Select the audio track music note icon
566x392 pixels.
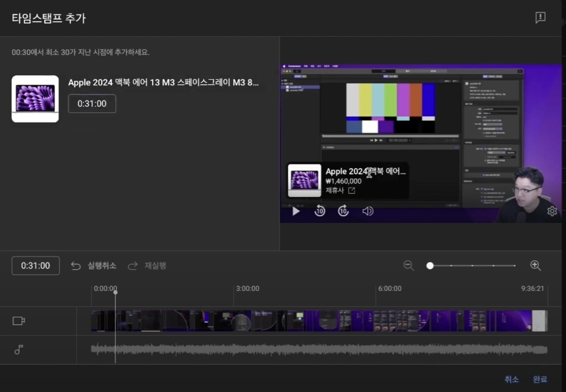tap(19, 350)
